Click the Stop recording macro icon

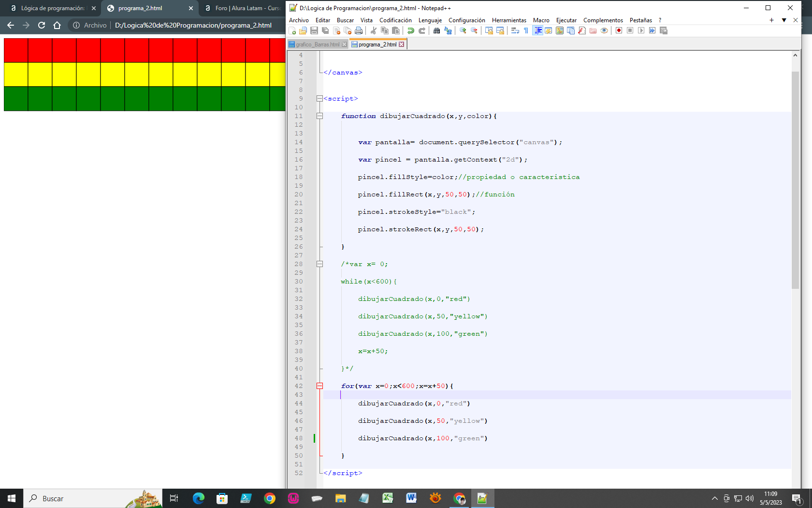[x=630, y=30]
